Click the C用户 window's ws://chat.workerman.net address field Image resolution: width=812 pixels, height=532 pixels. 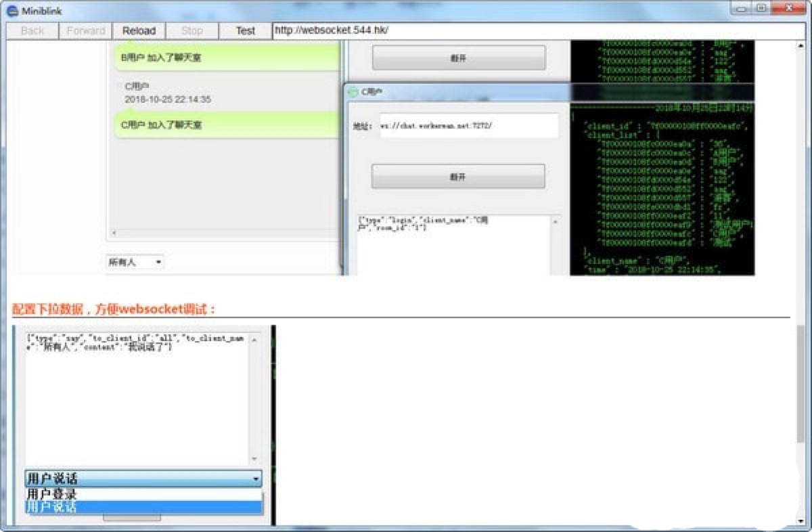(468, 125)
